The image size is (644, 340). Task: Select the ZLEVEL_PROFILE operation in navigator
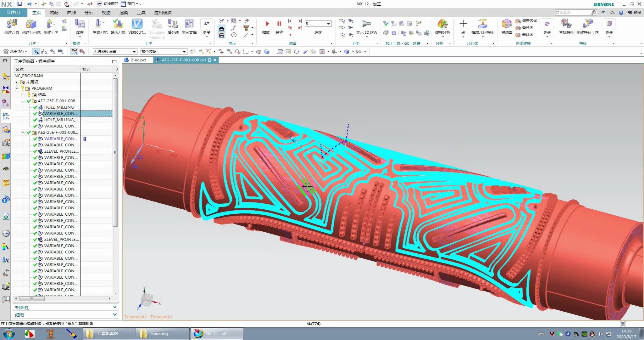[x=61, y=151]
